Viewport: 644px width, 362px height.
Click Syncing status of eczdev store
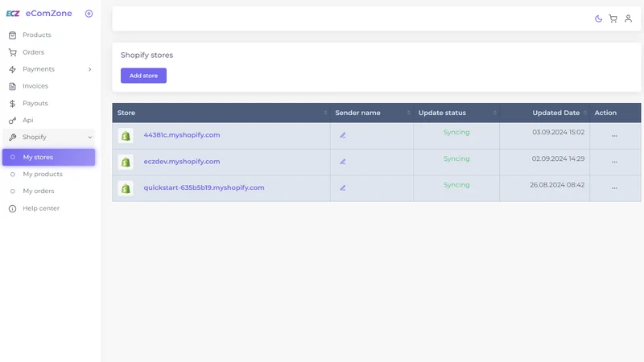click(456, 158)
